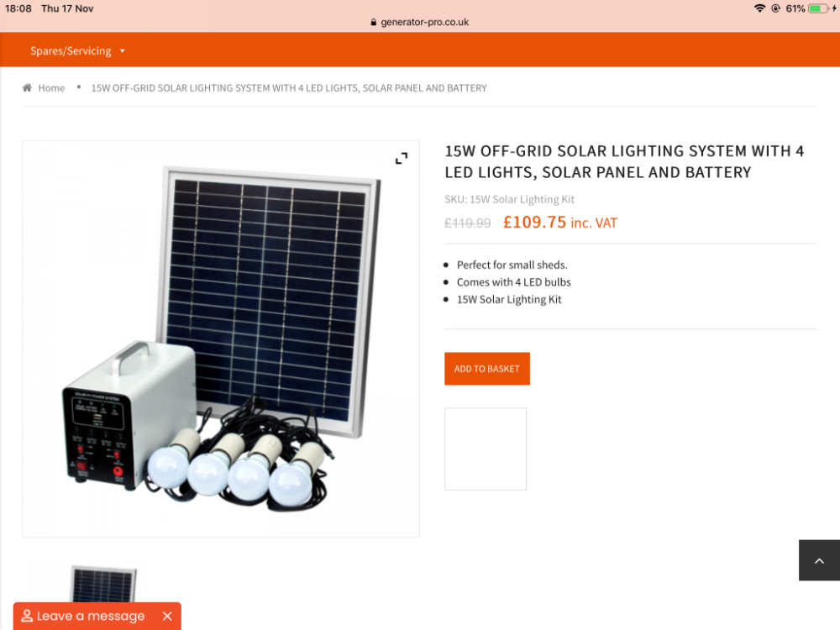Click the Home house icon in breadcrumb
The image size is (840, 630).
[x=27, y=88]
